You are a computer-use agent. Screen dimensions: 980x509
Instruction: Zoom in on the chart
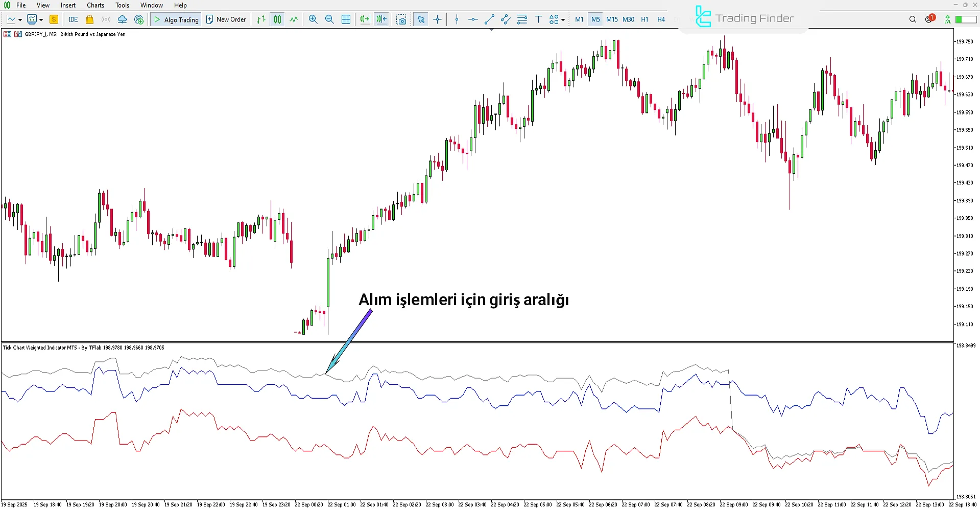coord(313,19)
